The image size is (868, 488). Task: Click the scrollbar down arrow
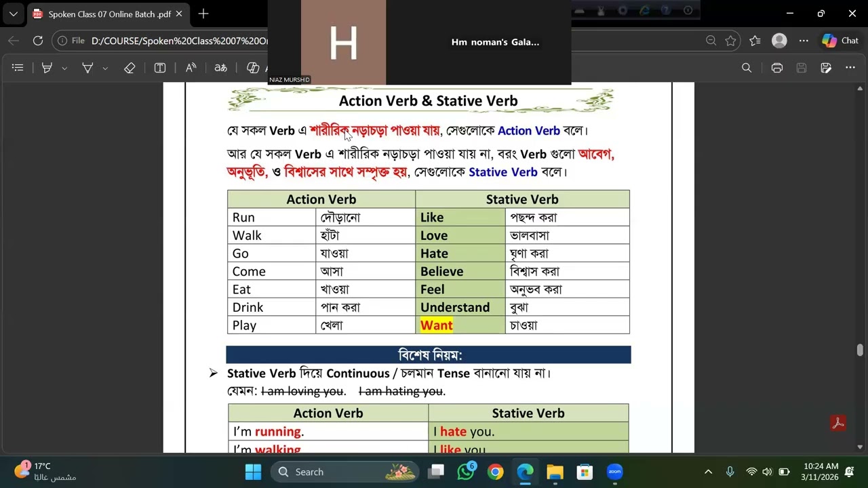tap(860, 447)
